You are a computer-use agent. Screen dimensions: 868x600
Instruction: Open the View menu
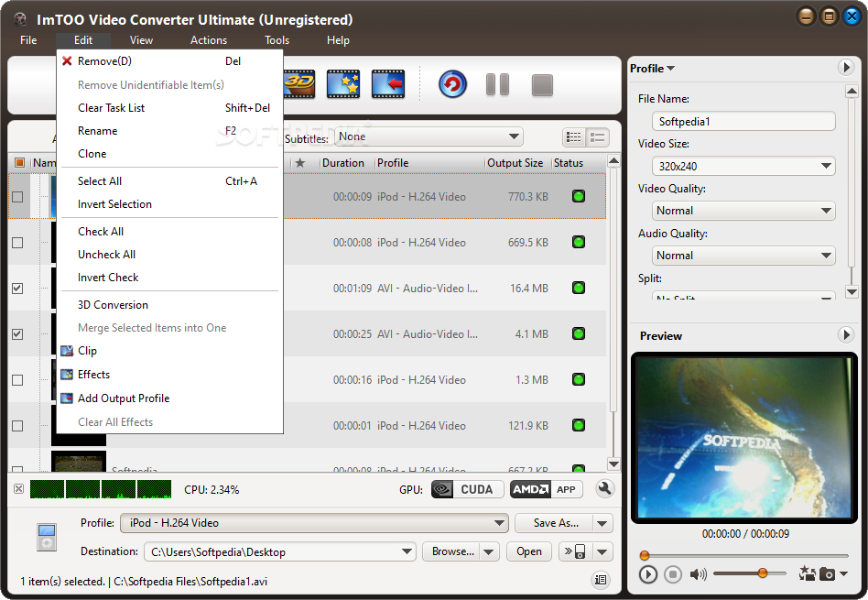click(x=141, y=40)
